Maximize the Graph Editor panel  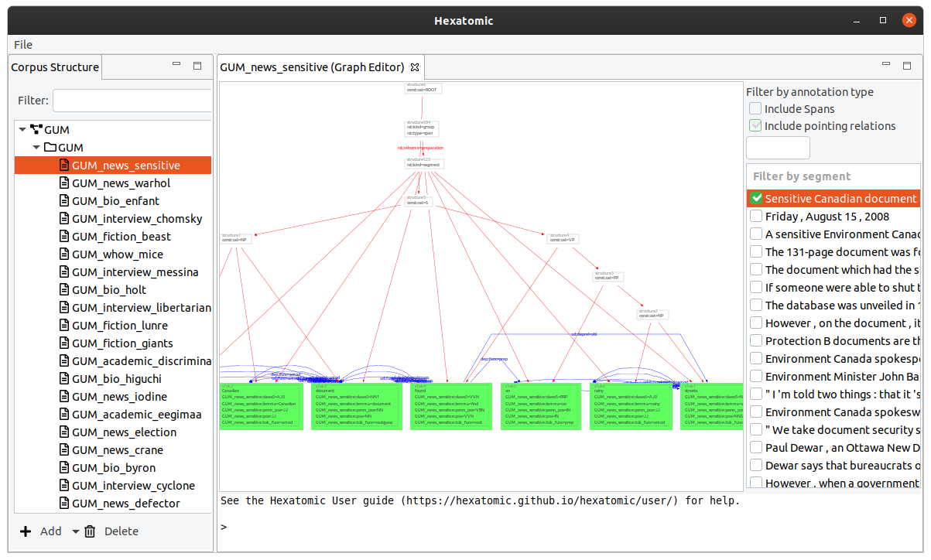pos(907,66)
